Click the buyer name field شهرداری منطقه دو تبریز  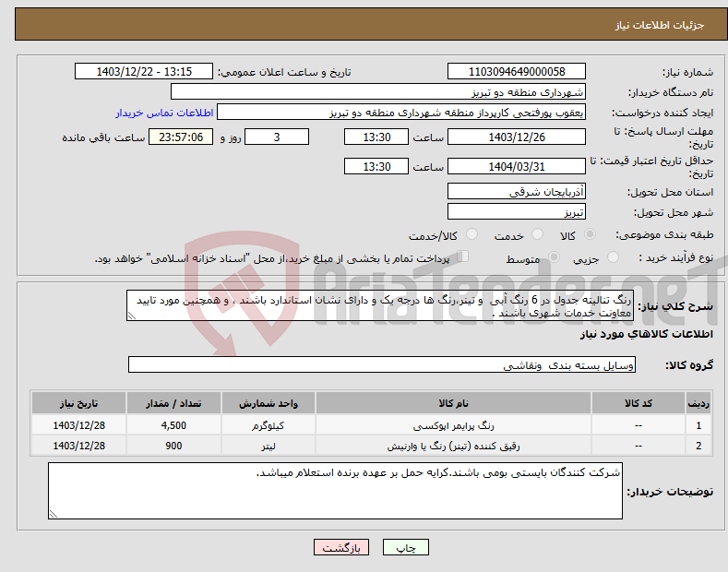click(378, 92)
